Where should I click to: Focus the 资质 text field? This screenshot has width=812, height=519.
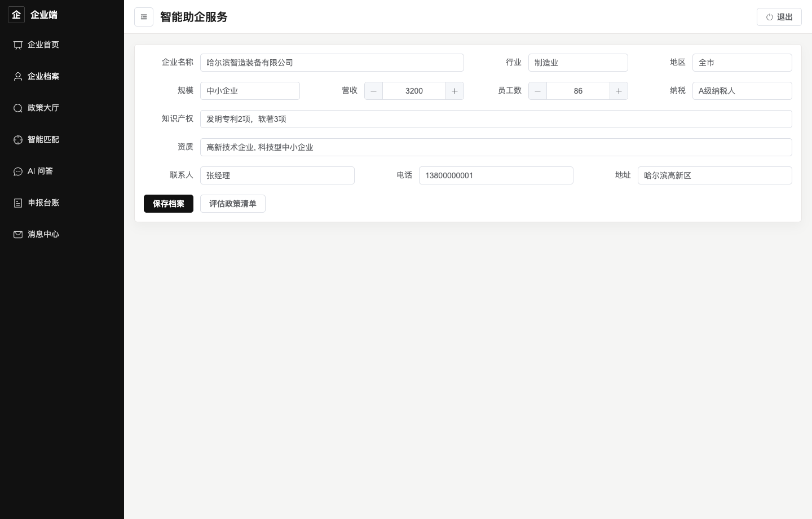[x=496, y=147]
